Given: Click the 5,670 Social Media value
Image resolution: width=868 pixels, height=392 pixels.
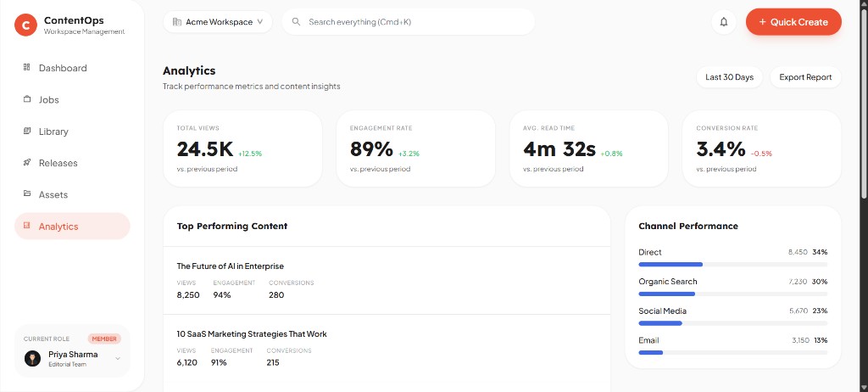Looking at the screenshot, I should point(798,311).
